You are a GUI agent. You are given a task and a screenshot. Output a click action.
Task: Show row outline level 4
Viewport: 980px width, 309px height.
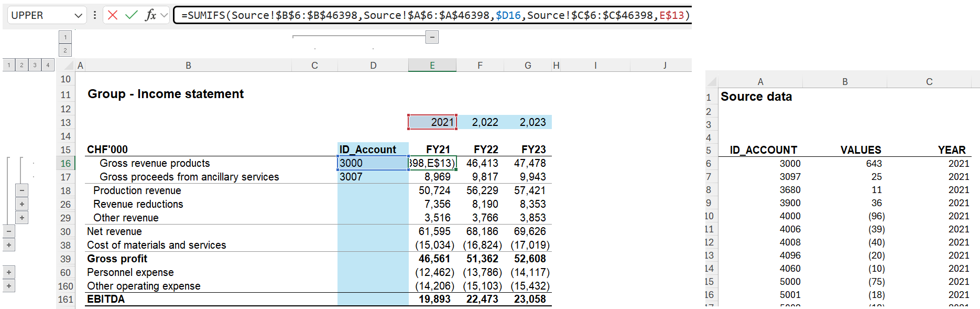pyautogui.click(x=48, y=65)
